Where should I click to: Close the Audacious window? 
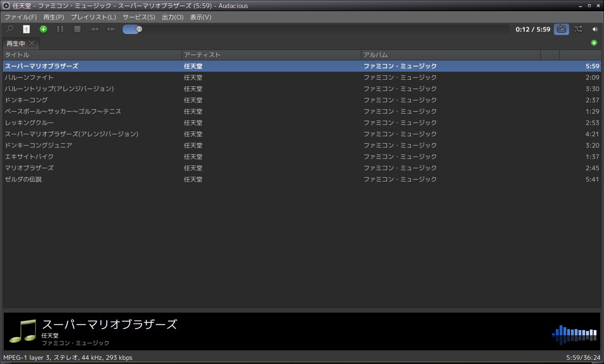pyautogui.click(x=597, y=6)
